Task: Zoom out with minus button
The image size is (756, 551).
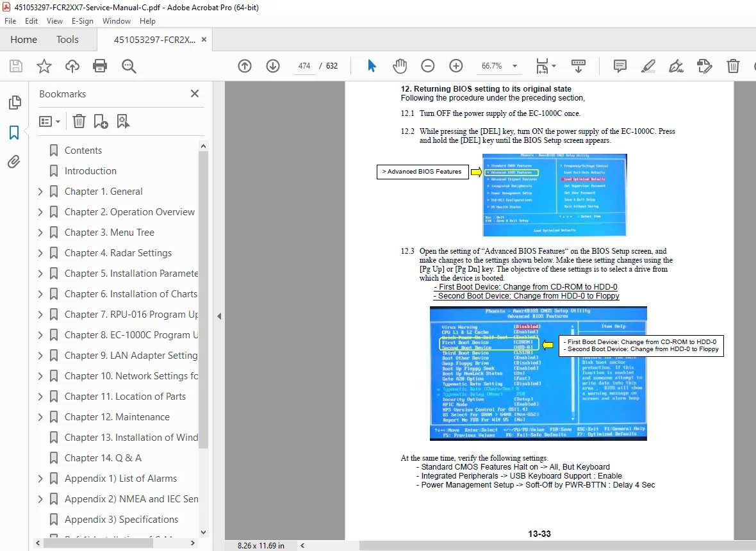Action: point(428,66)
